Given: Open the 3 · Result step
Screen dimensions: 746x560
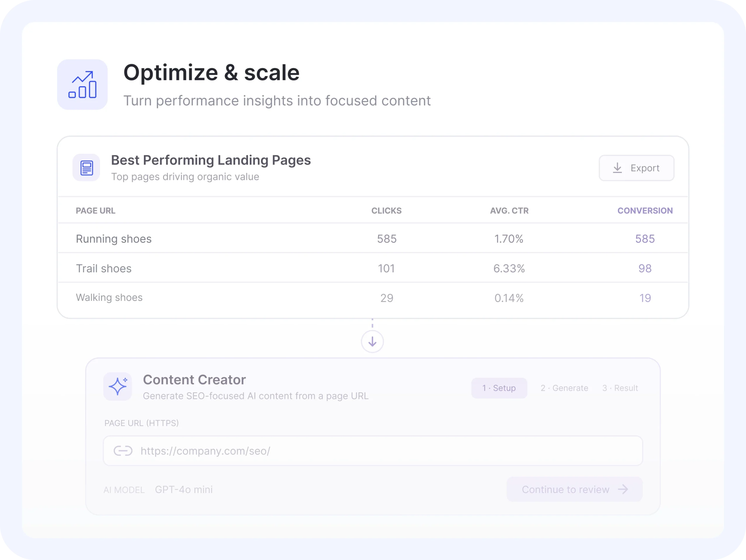Looking at the screenshot, I should coord(620,388).
